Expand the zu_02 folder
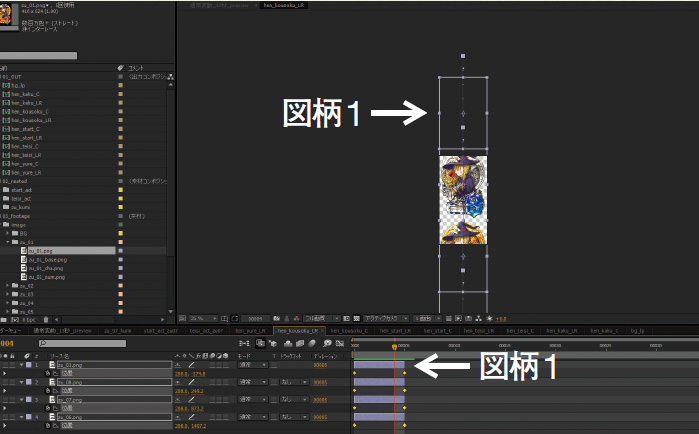This screenshot has height=434, width=699. pyautogui.click(x=7, y=286)
